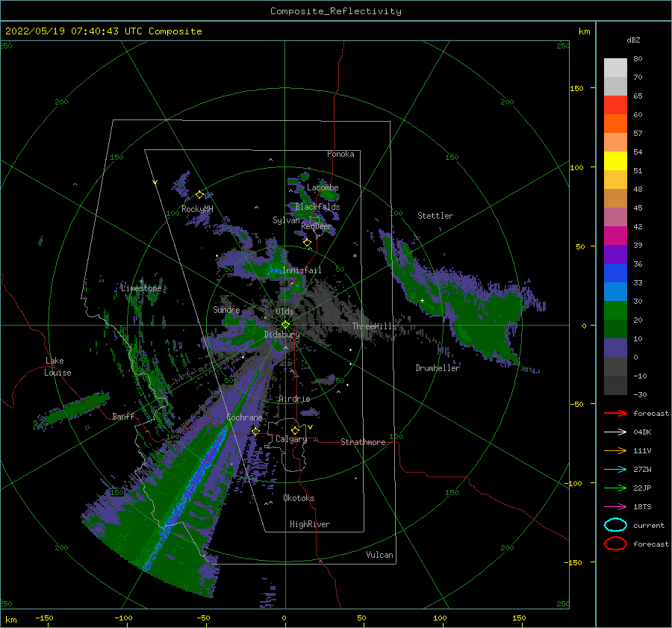
Task: Select the white 04DK arrow legend icon
Action: pos(615,432)
